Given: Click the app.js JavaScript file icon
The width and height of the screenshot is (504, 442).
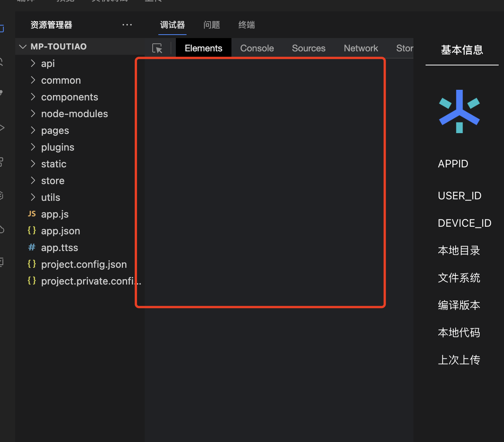Looking at the screenshot, I should (x=32, y=214).
